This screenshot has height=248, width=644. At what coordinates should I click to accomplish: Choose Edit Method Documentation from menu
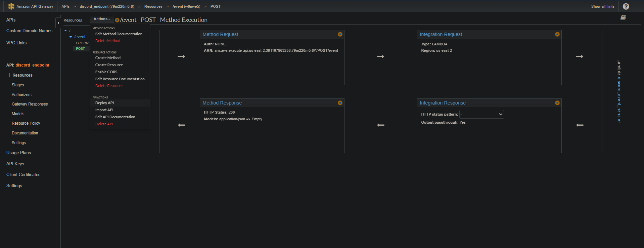pos(119,34)
